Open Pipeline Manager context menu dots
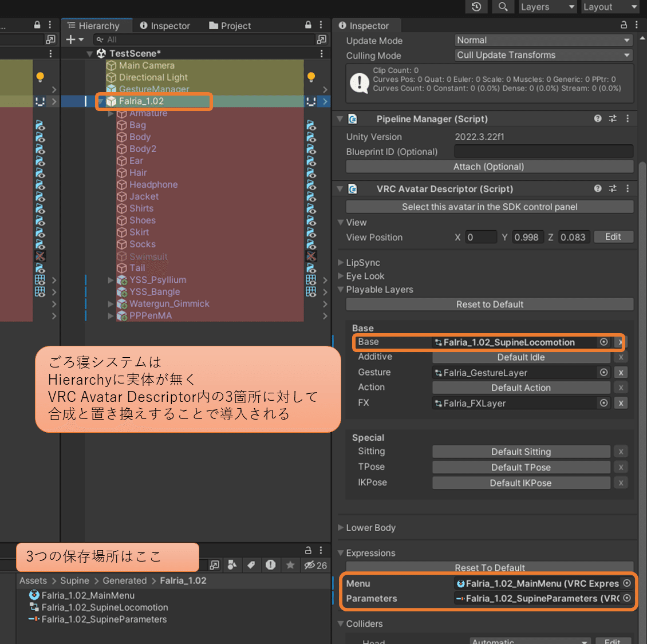Screen dimensions: 647x644 click(628, 119)
